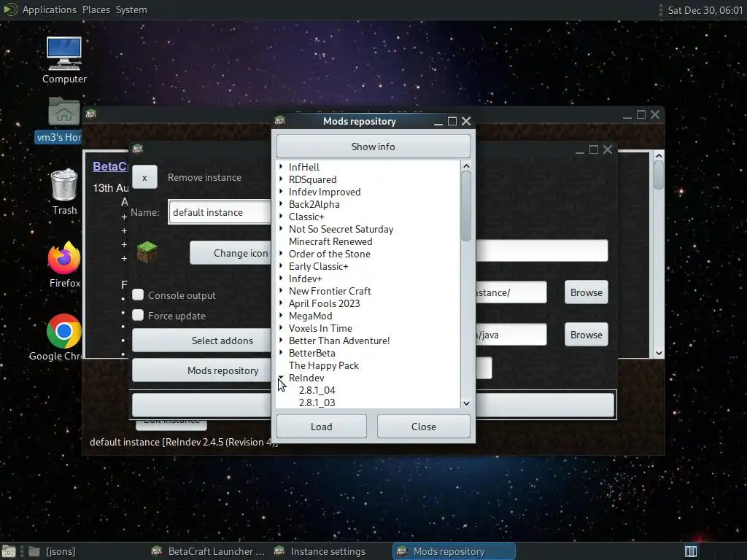Click the Instance settings window title icon
The width and height of the screenshot is (747, 560).
(137, 149)
